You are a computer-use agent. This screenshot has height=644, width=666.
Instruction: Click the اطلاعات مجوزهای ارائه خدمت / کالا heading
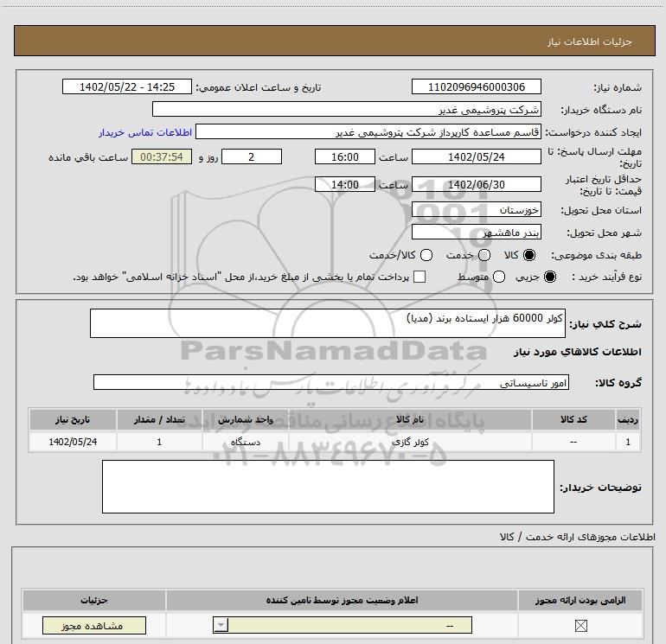click(x=577, y=537)
